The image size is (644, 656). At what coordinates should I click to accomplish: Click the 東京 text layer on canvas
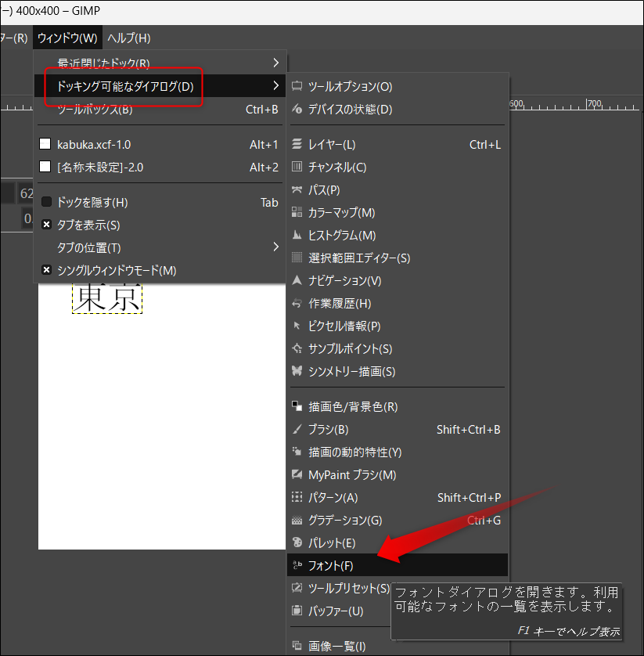coord(107,298)
